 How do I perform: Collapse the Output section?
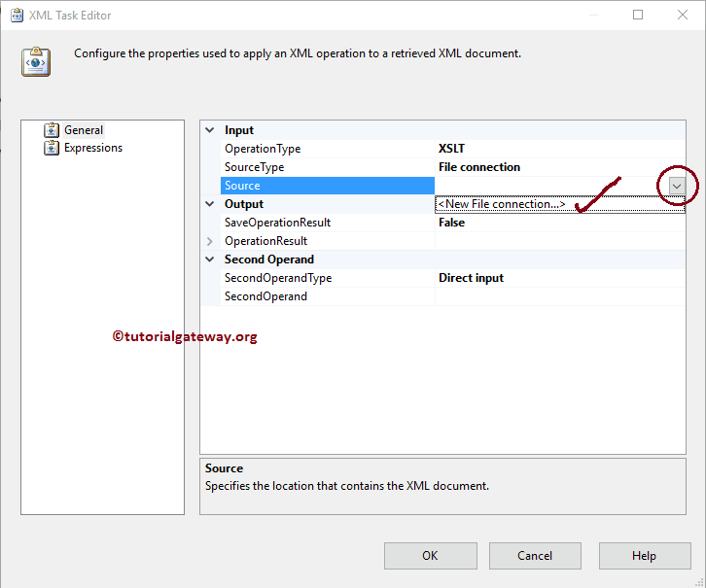click(x=210, y=204)
